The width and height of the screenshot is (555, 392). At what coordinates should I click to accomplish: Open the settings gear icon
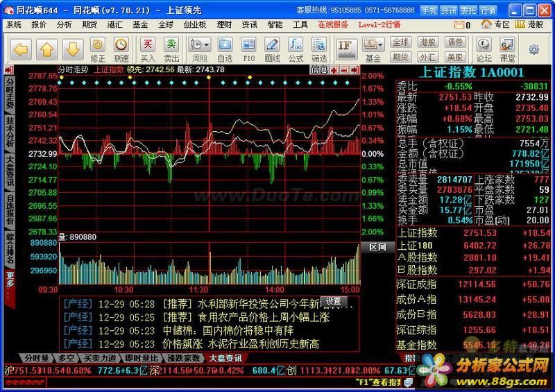coord(534,49)
